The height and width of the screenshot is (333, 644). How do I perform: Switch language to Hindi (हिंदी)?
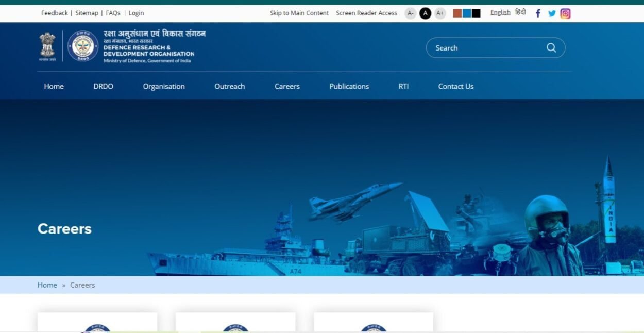[520, 12]
